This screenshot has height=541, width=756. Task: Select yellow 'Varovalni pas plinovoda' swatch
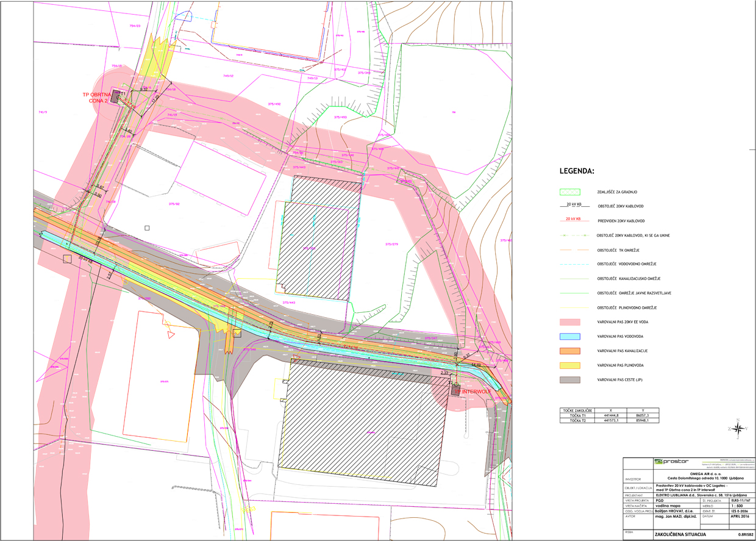pyautogui.click(x=570, y=365)
